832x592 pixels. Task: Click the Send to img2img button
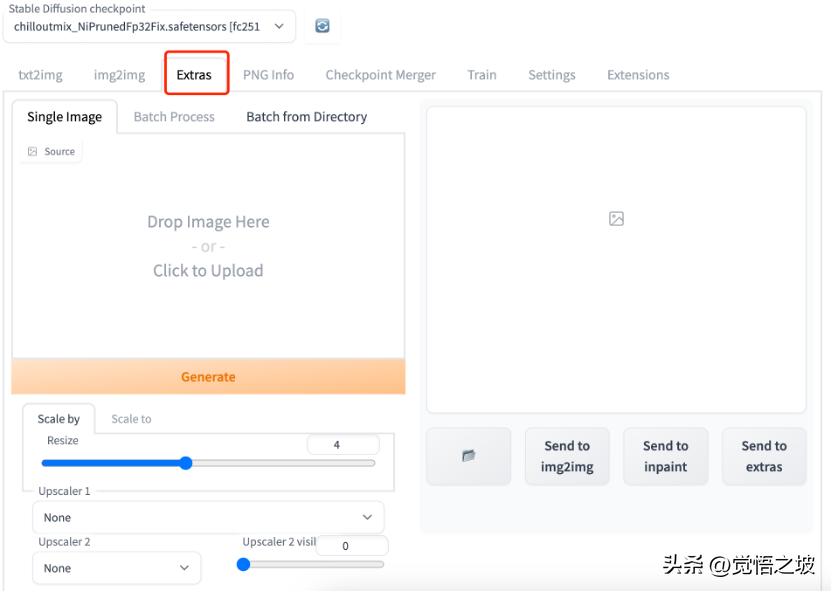point(567,456)
